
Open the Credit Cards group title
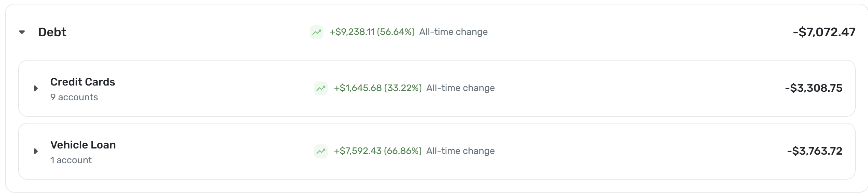[x=82, y=82]
